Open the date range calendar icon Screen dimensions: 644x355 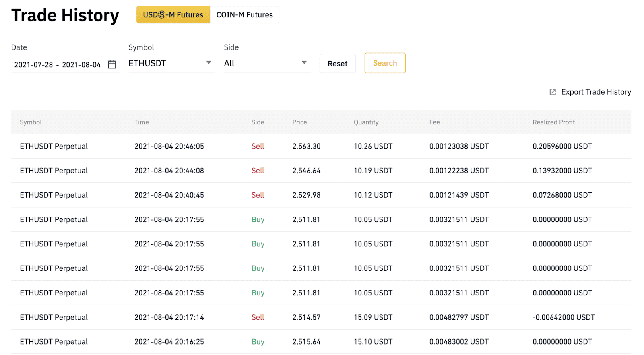(112, 64)
